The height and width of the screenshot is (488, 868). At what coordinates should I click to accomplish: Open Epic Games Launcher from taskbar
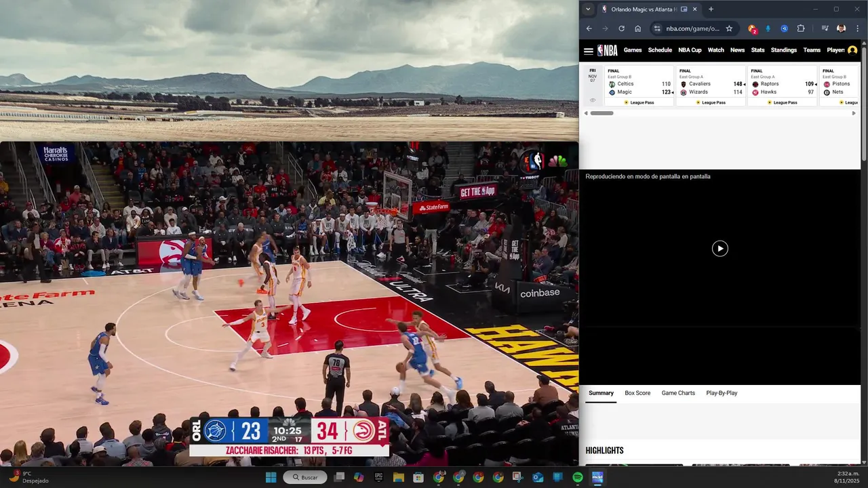coord(378,477)
